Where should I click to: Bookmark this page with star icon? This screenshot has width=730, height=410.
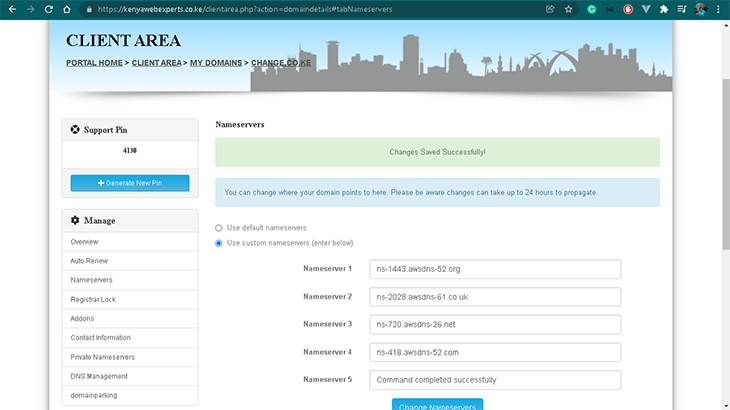tap(568, 9)
